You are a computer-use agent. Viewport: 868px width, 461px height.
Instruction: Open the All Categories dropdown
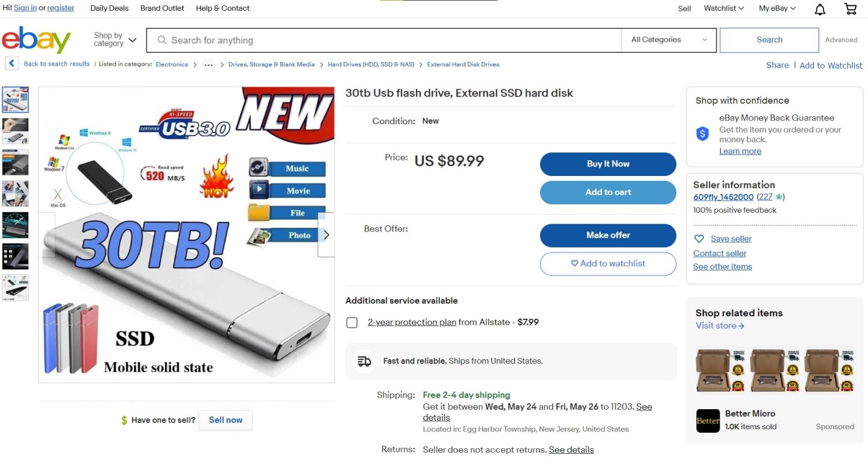pos(668,40)
